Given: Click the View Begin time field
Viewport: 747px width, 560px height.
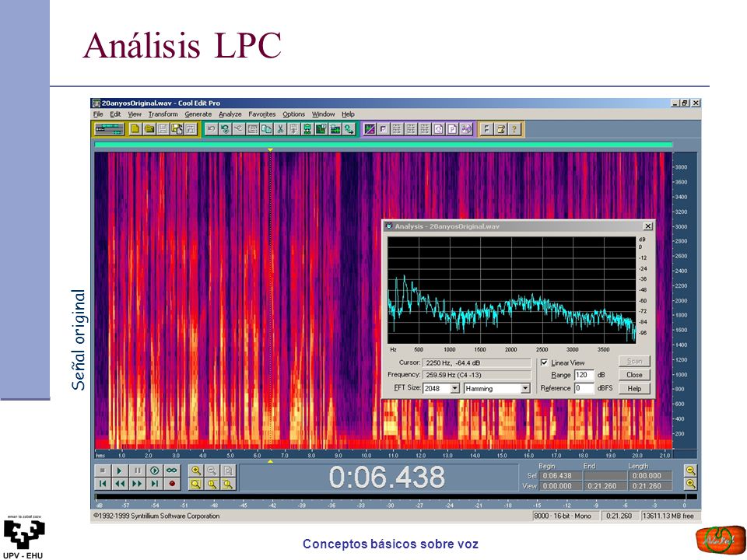Looking at the screenshot, I should (x=560, y=486).
